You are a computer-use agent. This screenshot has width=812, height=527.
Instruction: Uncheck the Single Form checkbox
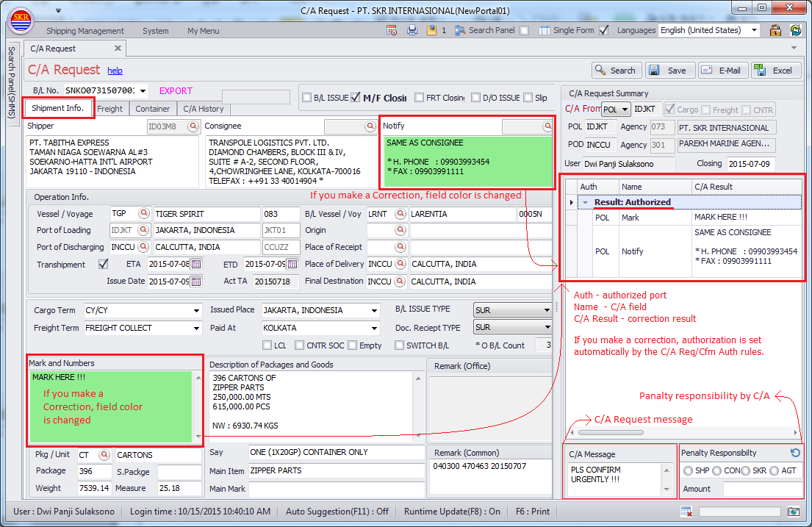click(604, 30)
